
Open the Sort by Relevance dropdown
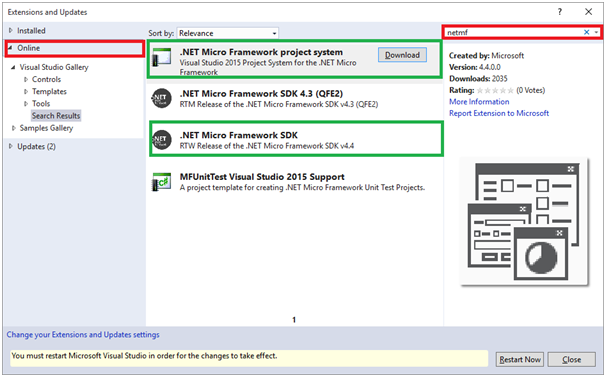[x=227, y=33]
